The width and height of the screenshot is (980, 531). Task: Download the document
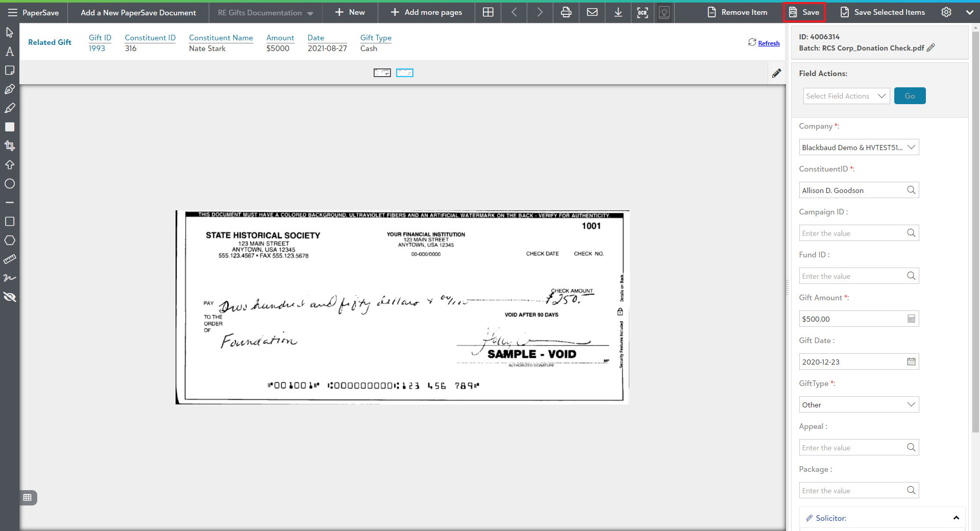click(618, 12)
